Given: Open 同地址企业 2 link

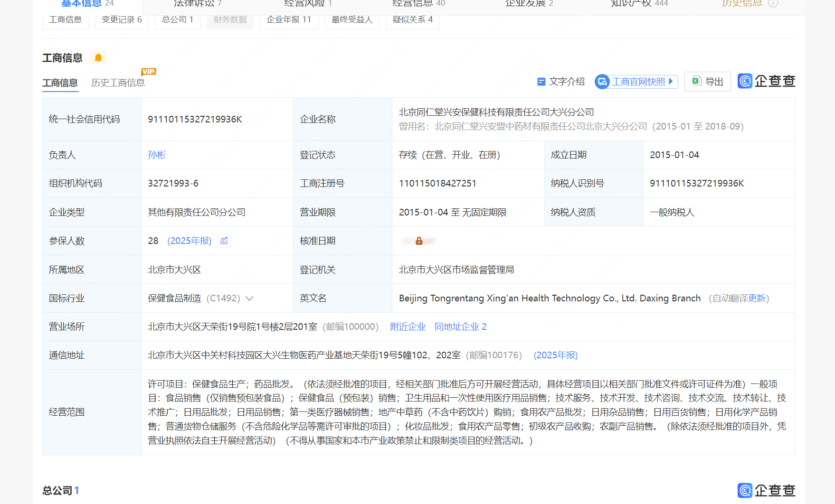Looking at the screenshot, I should [461, 327].
